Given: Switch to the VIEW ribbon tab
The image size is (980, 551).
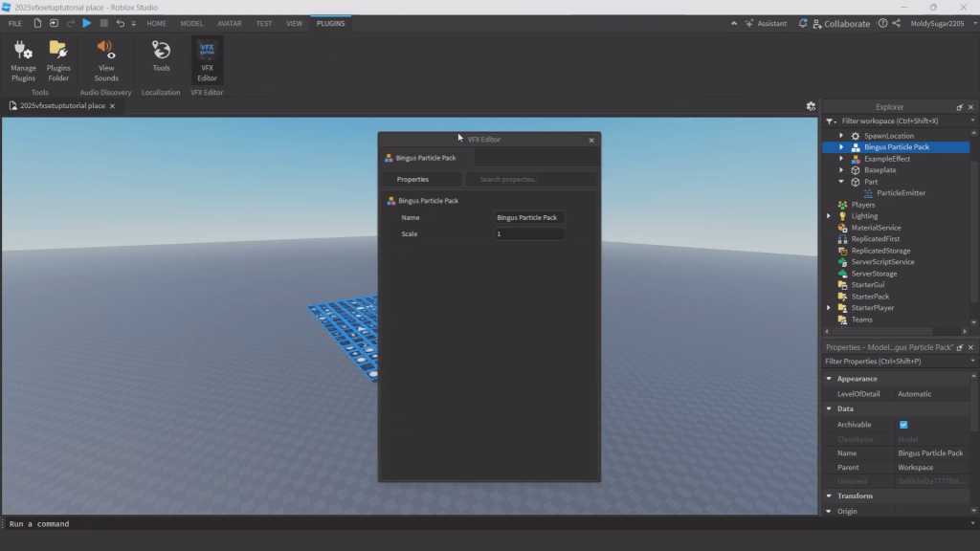Looking at the screenshot, I should (x=294, y=24).
